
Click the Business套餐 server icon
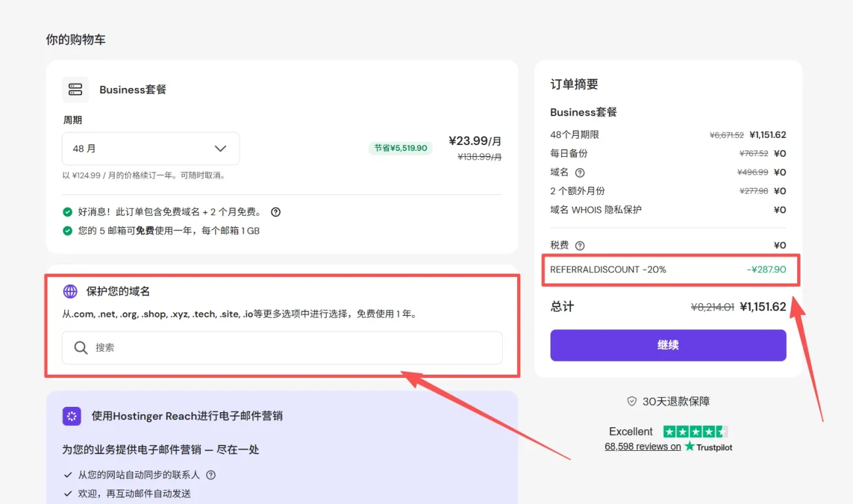point(75,89)
